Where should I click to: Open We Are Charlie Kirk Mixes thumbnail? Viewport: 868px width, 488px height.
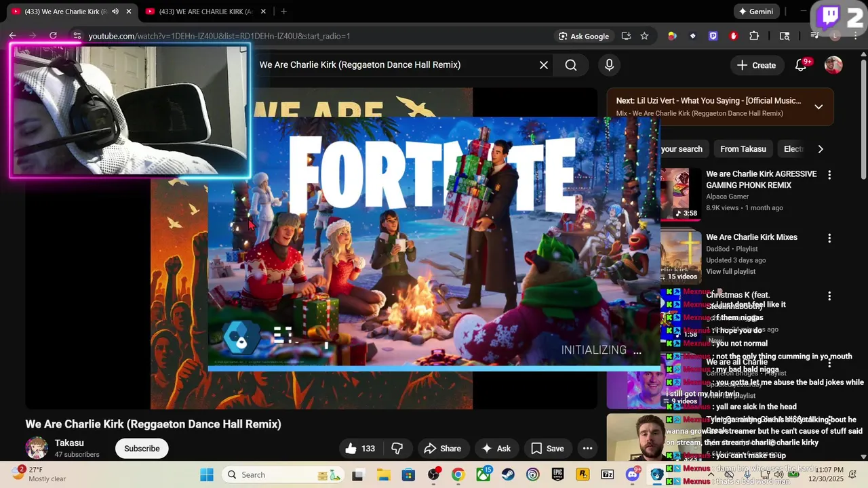(681, 257)
